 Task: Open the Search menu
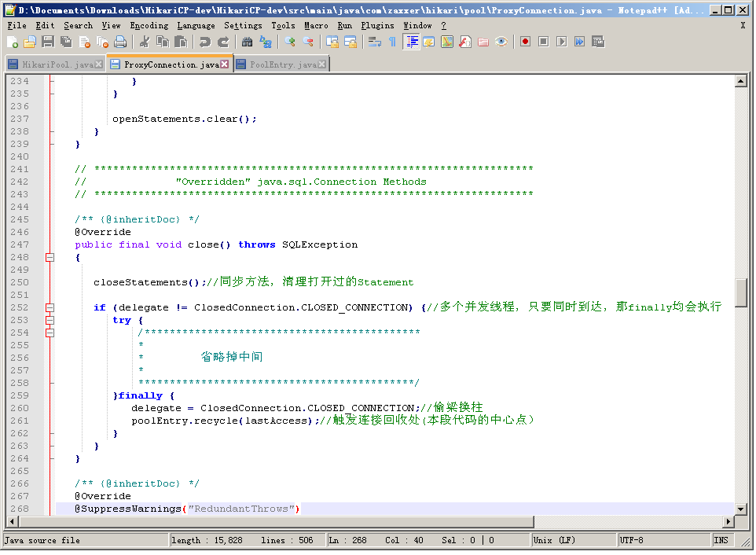[x=78, y=26]
